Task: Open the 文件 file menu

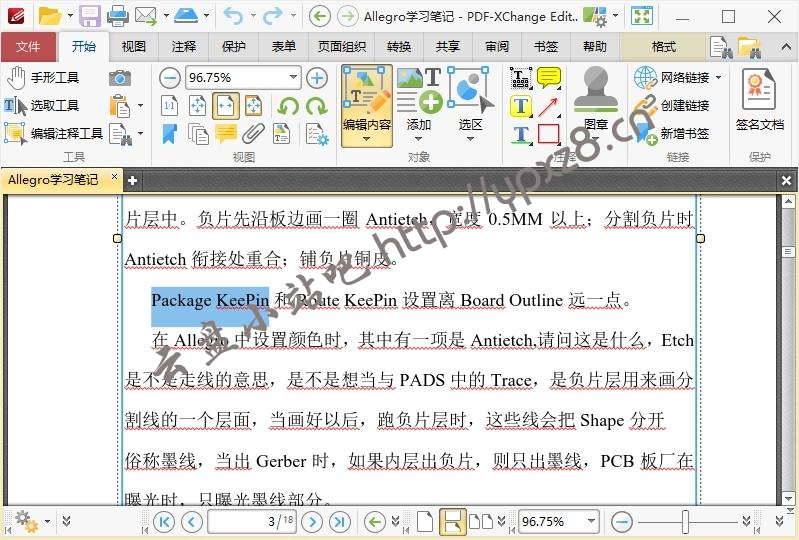Action: pyautogui.click(x=28, y=47)
